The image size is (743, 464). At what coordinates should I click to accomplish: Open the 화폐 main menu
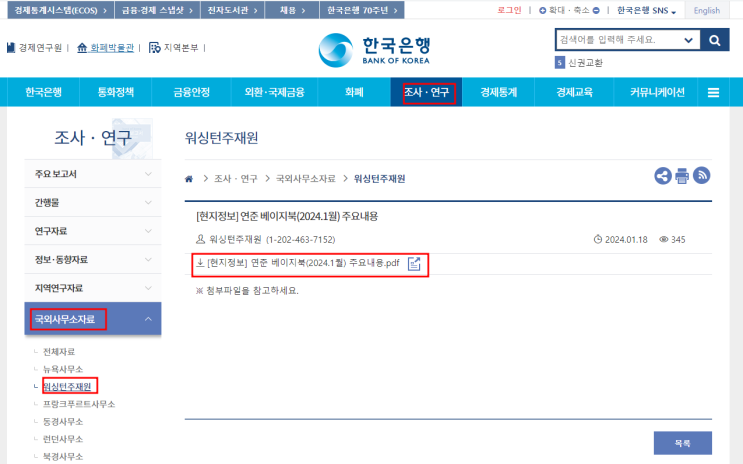[354, 92]
